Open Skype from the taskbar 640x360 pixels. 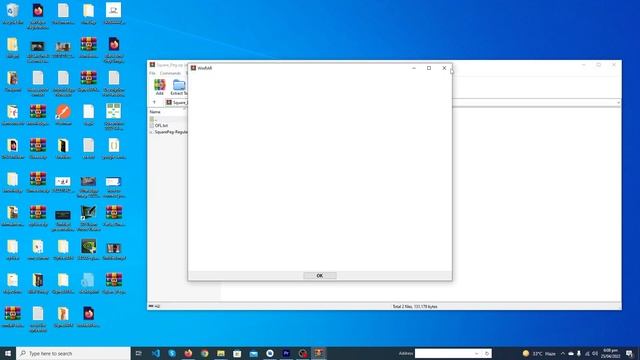(172, 353)
